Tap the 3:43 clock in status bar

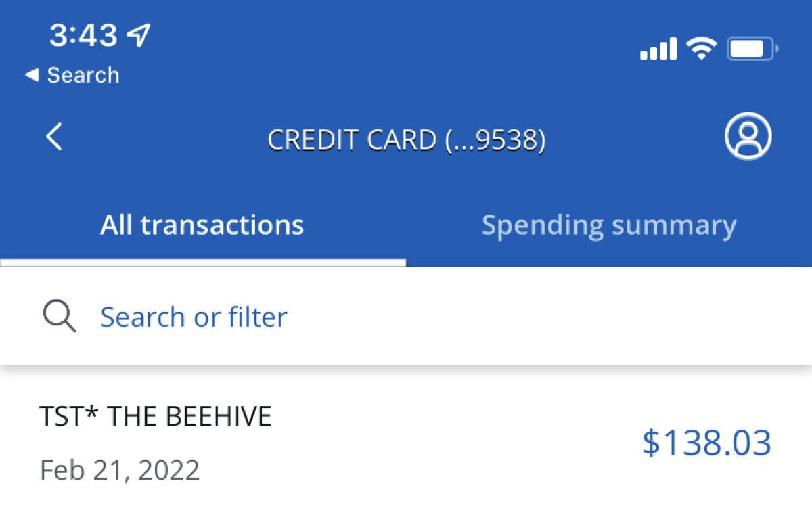[83, 35]
